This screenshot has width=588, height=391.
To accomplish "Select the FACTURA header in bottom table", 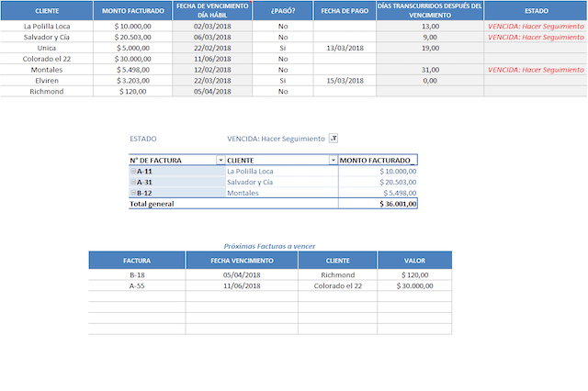I will coord(137,261).
